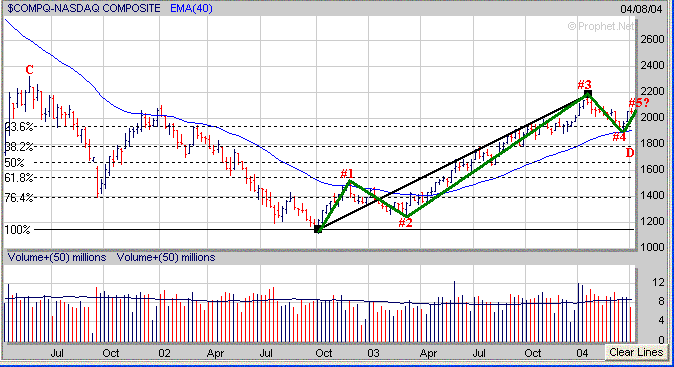Click the 03 year label on time axis
674x367 pixels.
tap(373, 353)
